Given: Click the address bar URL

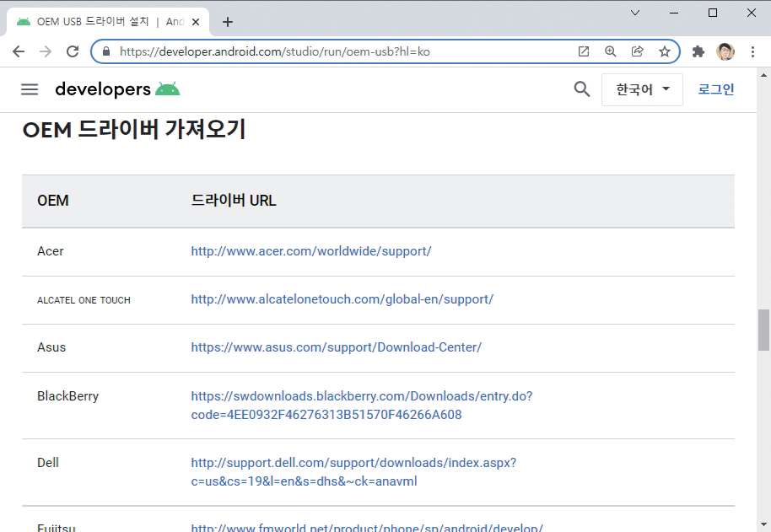Looking at the screenshot, I should point(275,51).
